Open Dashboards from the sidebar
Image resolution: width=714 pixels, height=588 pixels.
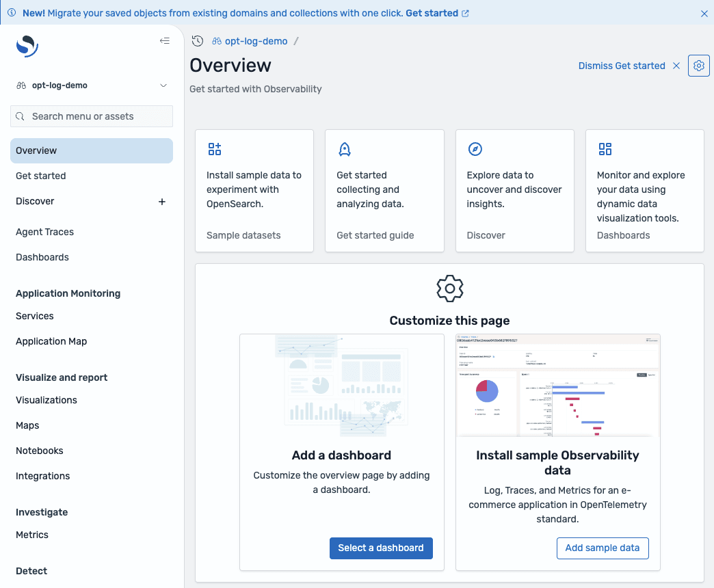coord(42,257)
